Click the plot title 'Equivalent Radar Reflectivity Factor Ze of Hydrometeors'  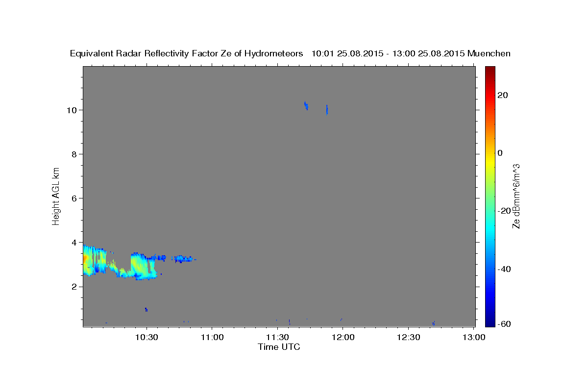pos(187,53)
